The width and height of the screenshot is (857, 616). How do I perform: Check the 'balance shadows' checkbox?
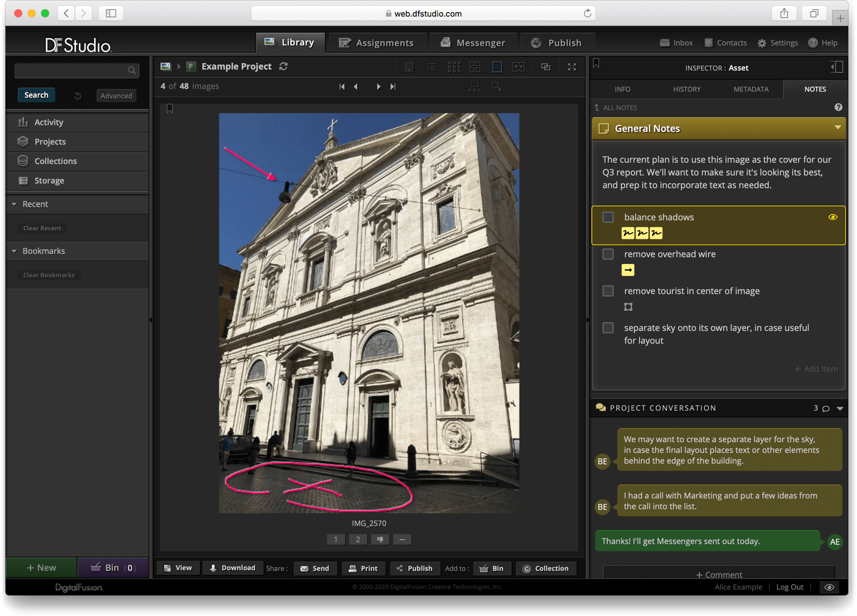pyautogui.click(x=608, y=217)
